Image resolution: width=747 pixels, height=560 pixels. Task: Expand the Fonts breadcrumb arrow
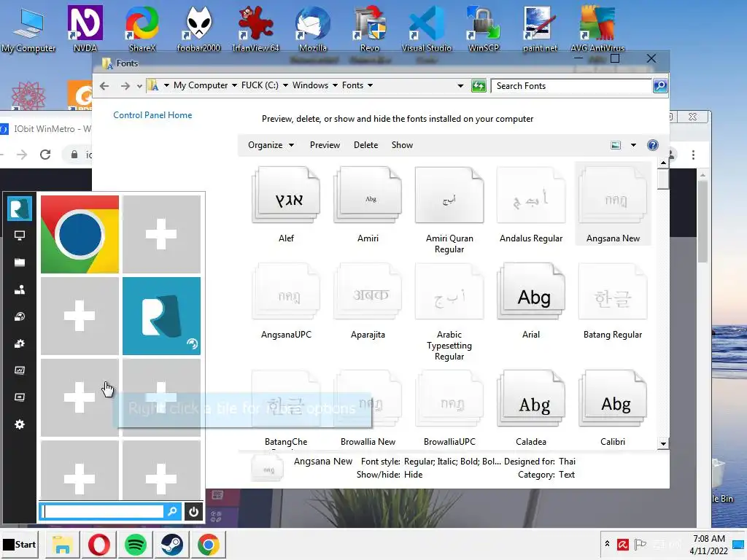pos(370,86)
